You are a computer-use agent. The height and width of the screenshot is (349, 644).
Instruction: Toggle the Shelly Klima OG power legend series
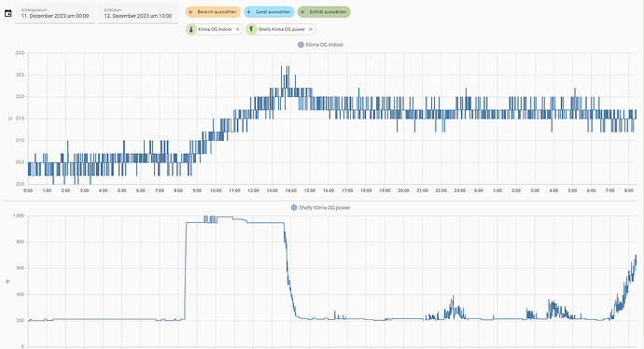(x=320, y=208)
